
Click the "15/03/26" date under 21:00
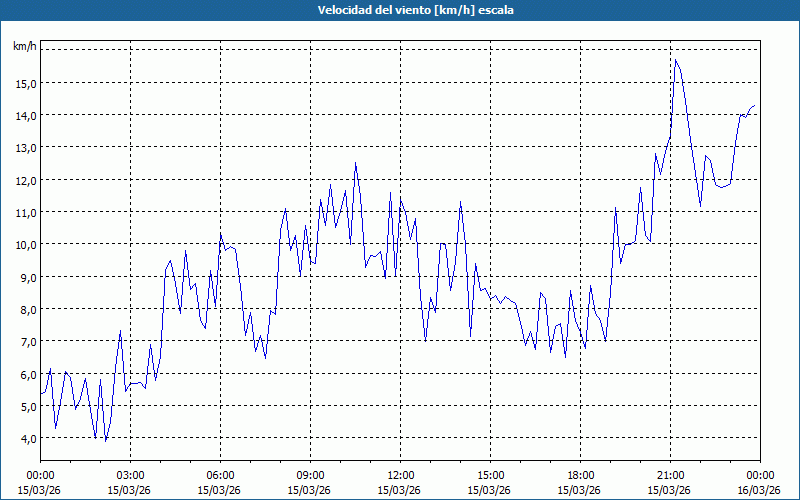click(x=669, y=490)
